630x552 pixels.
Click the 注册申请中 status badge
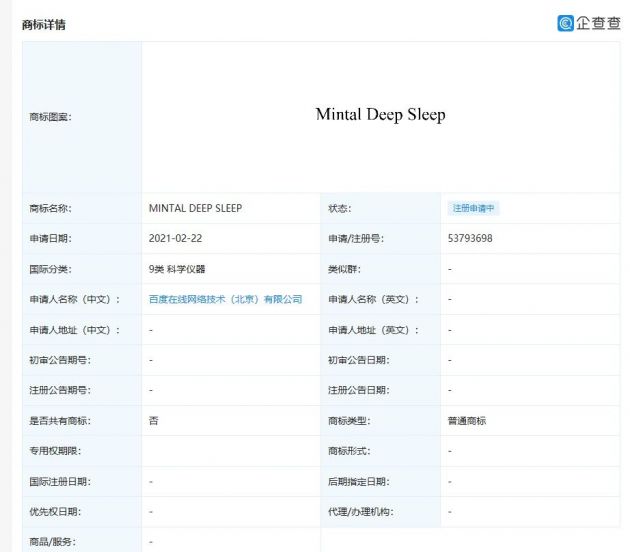473,208
